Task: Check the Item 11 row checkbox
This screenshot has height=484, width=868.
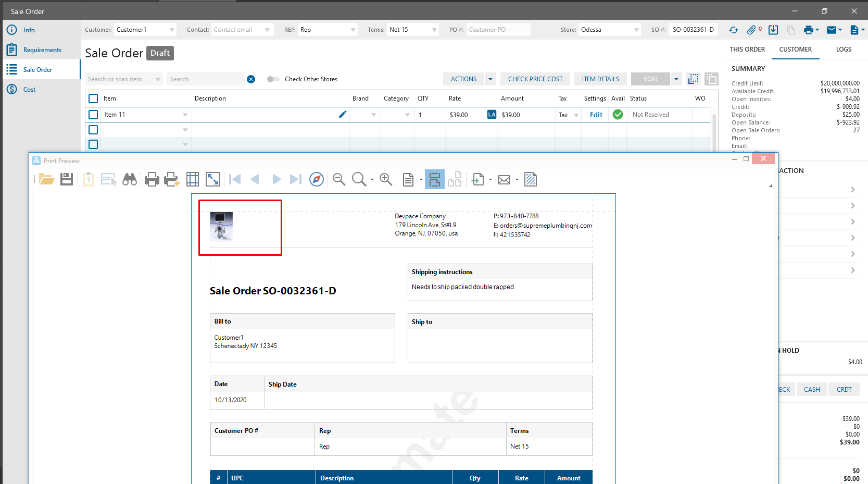Action: click(x=93, y=115)
